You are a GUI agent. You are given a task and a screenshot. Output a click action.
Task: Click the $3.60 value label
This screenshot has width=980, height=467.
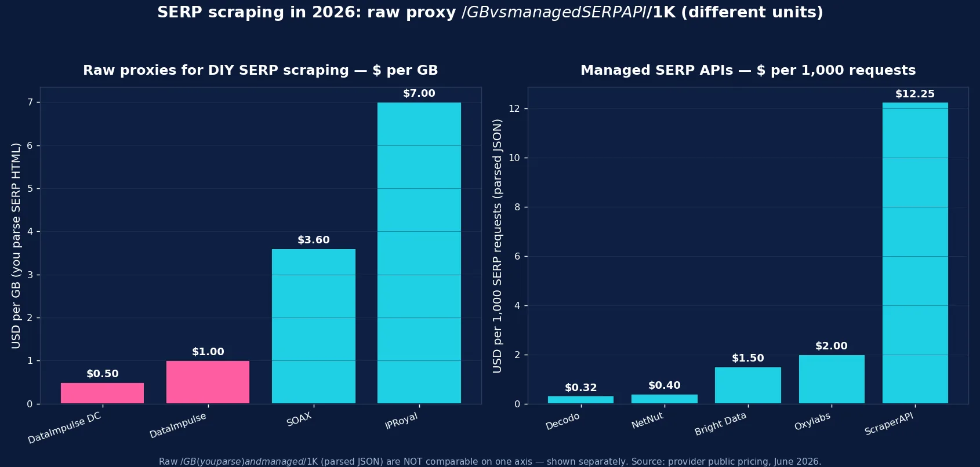coord(314,240)
